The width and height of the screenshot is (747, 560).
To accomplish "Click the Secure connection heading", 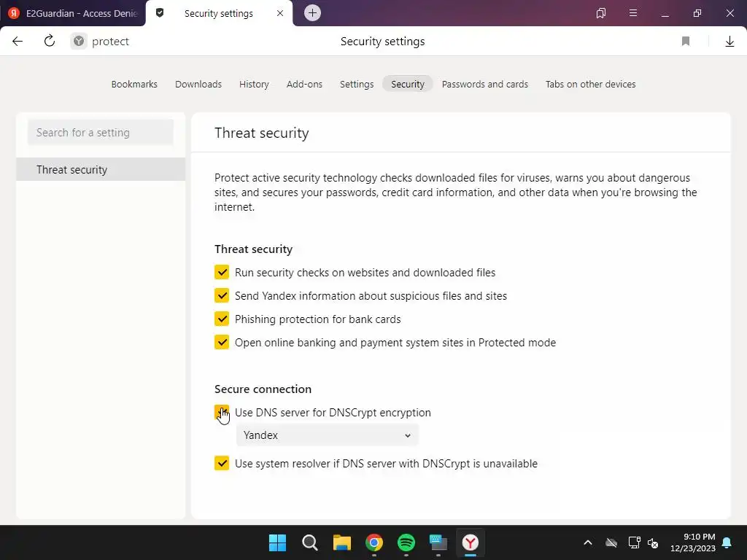I will click(x=263, y=389).
